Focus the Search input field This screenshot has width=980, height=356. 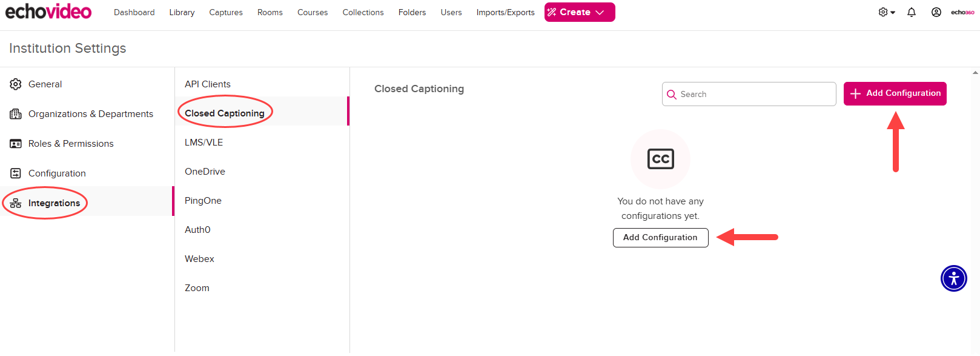point(754,95)
